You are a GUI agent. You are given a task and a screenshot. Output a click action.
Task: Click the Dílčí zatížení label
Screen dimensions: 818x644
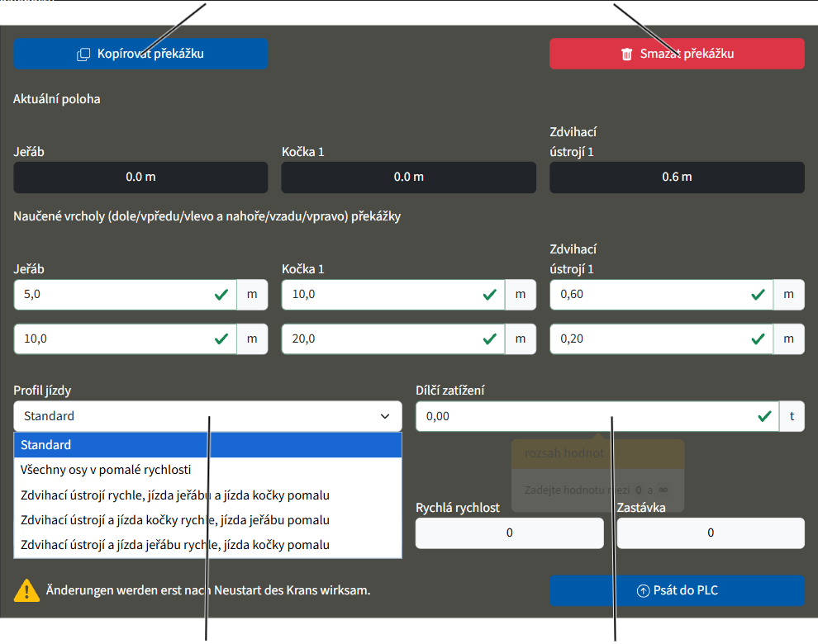coord(450,391)
